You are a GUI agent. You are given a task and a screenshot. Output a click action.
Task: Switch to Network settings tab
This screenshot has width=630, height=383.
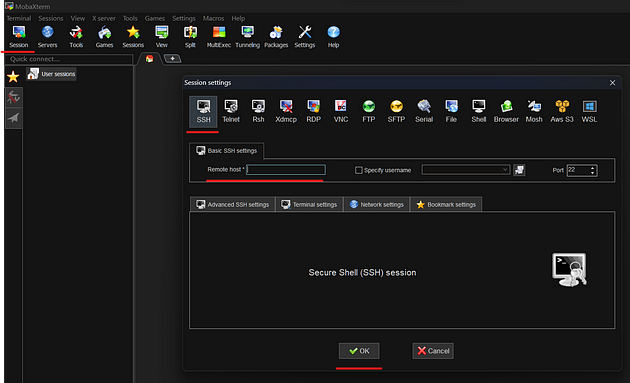[376, 205]
